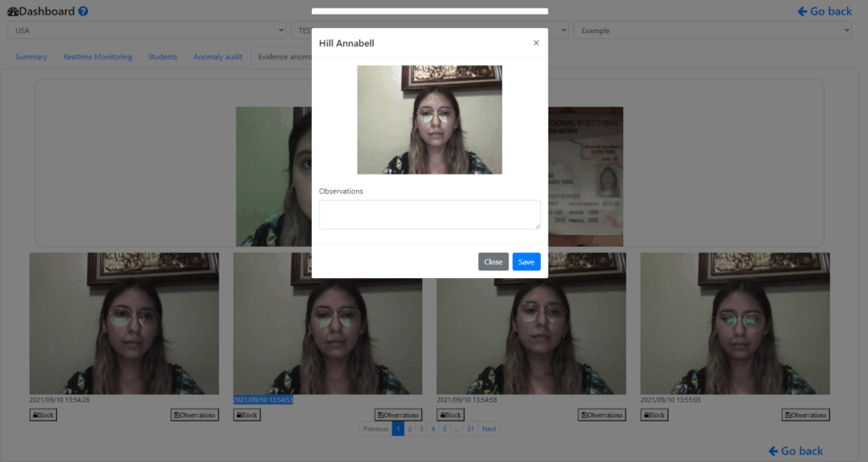Go to pagination page 31
Image resolution: width=868 pixels, height=462 pixels.
[470, 429]
